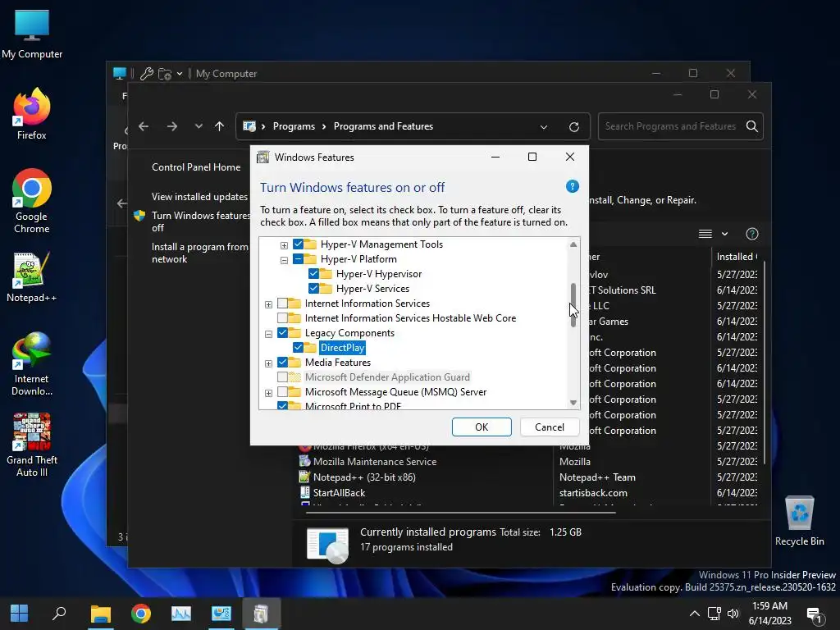
Task: Select StartAllBack in programs list
Action: click(339, 493)
